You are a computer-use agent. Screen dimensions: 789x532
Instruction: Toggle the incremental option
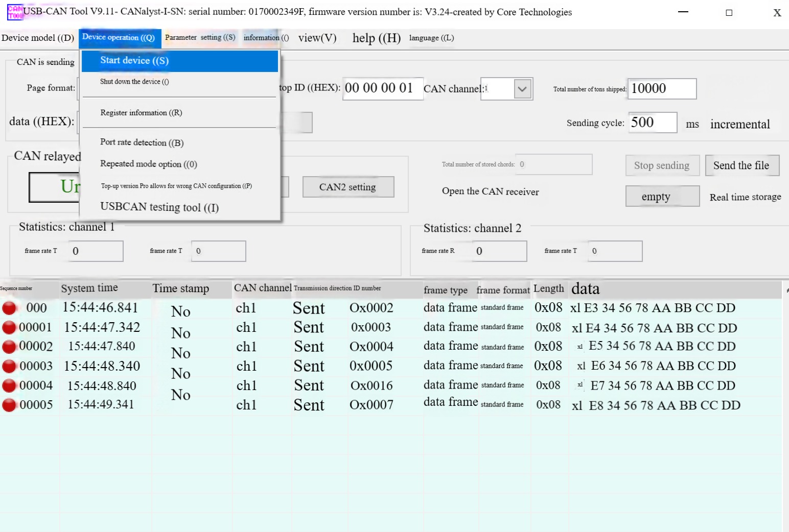click(740, 124)
